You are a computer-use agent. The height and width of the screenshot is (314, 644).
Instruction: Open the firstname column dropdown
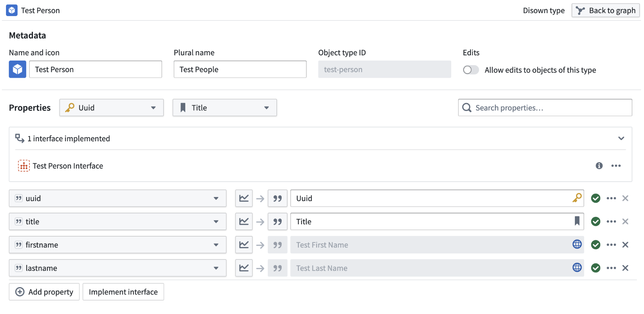pos(118,244)
